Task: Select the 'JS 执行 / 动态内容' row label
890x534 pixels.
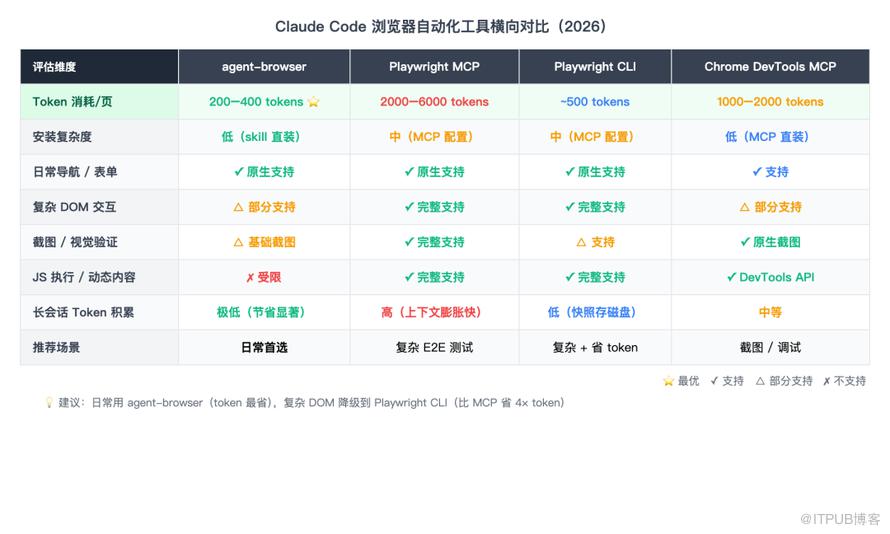Action: tap(84, 277)
